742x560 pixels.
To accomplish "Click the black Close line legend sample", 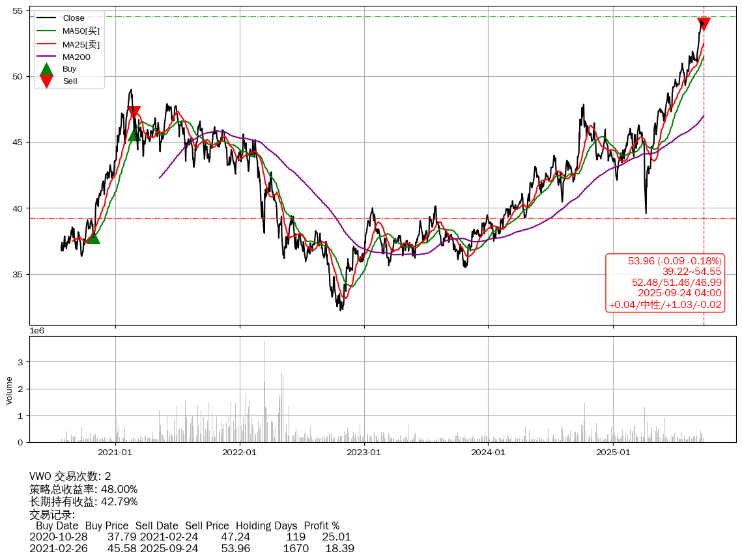I will (46, 18).
